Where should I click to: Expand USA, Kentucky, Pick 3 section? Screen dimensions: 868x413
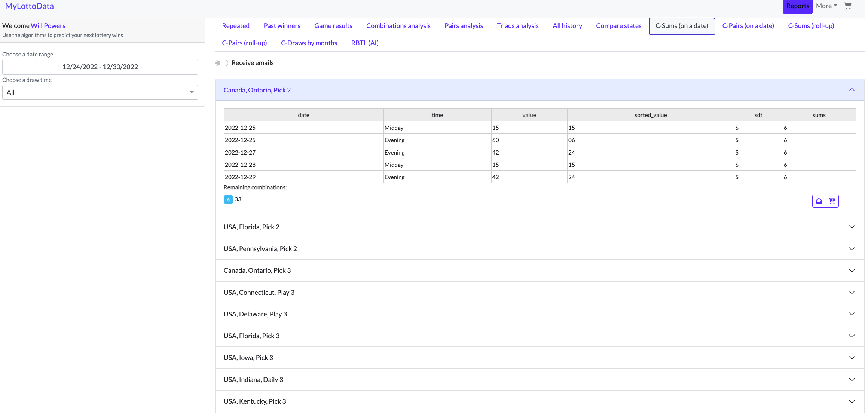540,401
